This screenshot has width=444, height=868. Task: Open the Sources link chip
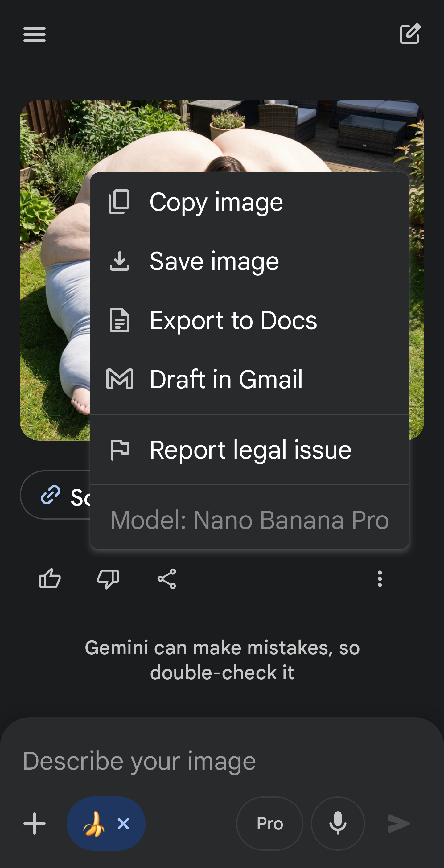click(55, 495)
